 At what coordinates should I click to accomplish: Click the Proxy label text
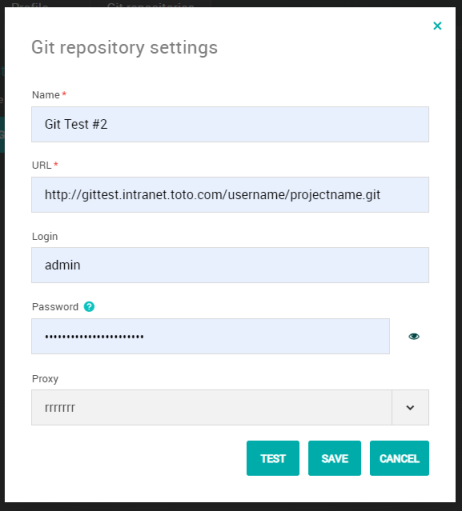(x=45, y=379)
